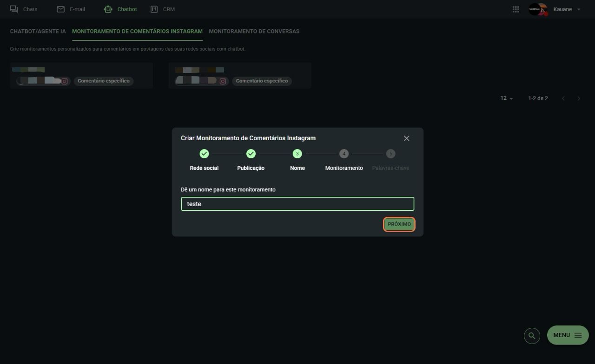595x364 pixels.
Task: Click the Instagram icon on first card
Action: pyautogui.click(x=65, y=81)
